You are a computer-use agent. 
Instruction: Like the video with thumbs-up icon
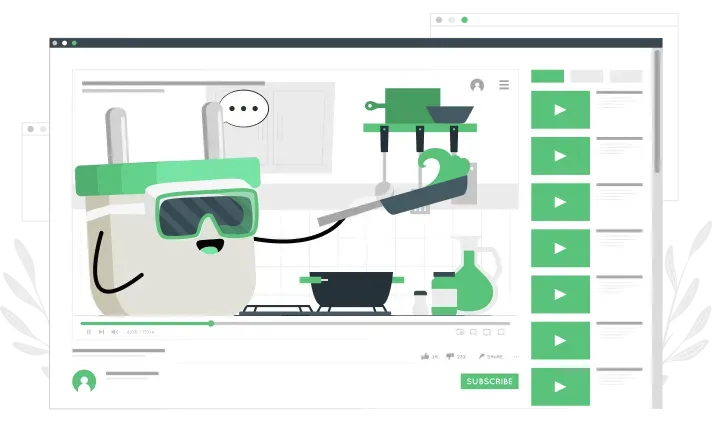click(x=425, y=357)
